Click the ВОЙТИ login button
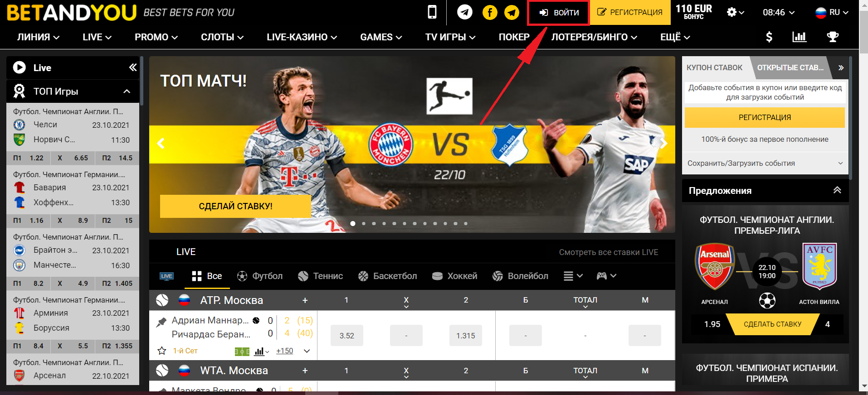868x395 pixels. click(559, 13)
